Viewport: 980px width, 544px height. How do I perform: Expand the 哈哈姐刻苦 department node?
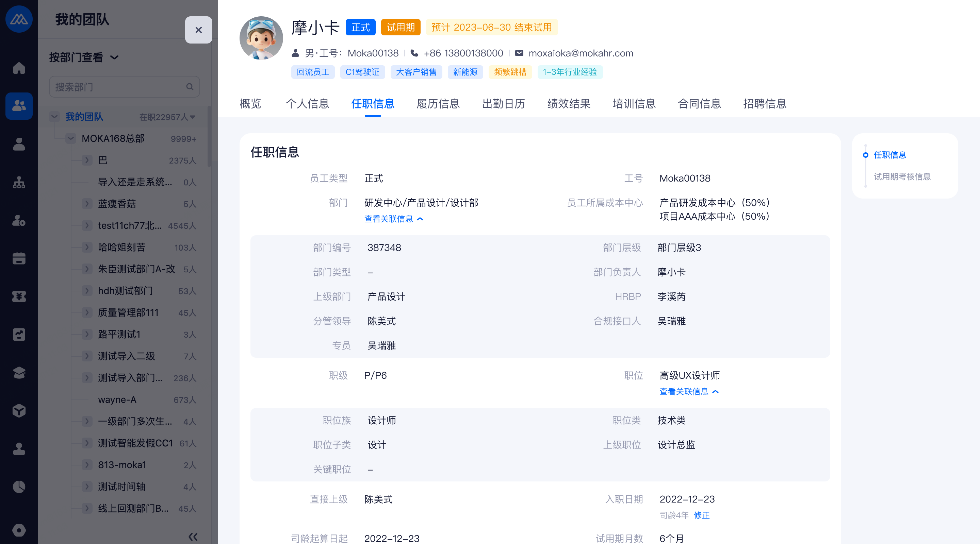[x=87, y=248]
